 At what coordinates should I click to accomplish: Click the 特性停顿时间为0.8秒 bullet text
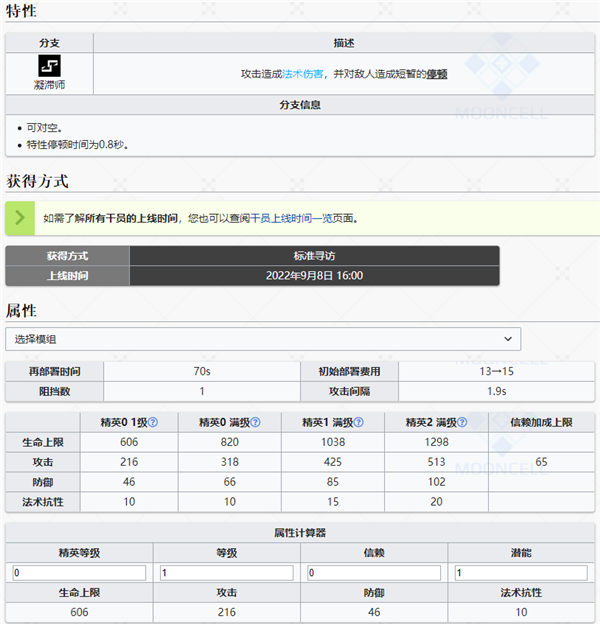(77, 145)
